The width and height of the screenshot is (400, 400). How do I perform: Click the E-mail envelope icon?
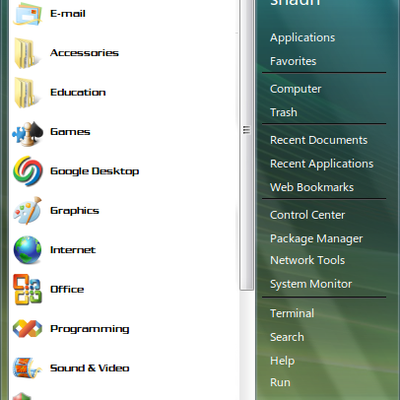pyautogui.click(x=27, y=14)
